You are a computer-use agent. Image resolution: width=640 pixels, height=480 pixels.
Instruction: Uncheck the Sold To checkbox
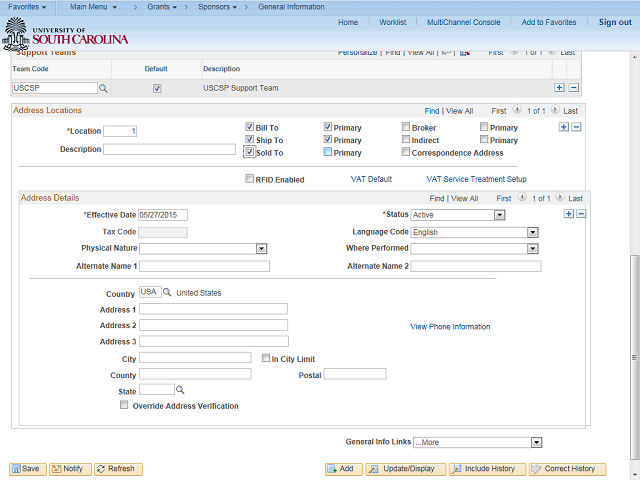tap(250, 153)
